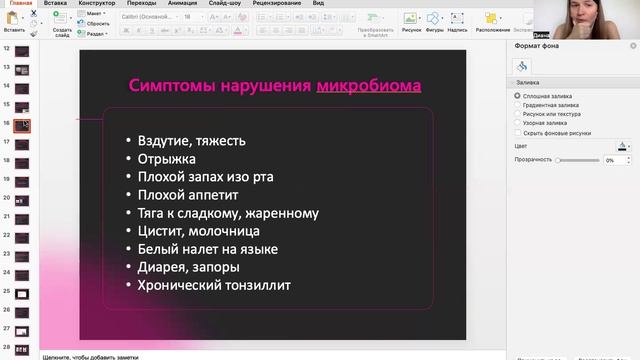This screenshot has height=360, width=640.
Task: Toggle strikethrough formatting
Action: click(x=164, y=31)
